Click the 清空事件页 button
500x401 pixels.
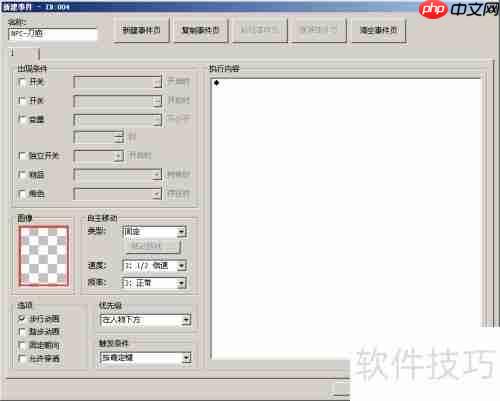click(379, 30)
